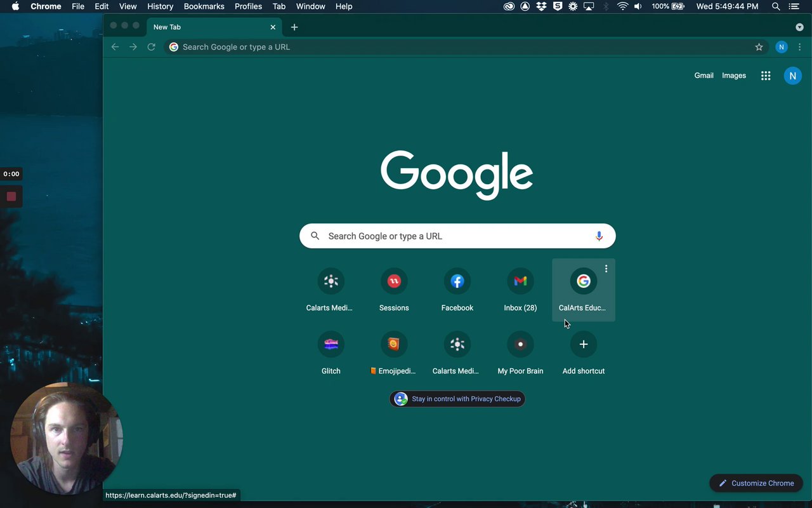Go back to the previous page
The width and height of the screenshot is (812, 508).
(x=115, y=47)
